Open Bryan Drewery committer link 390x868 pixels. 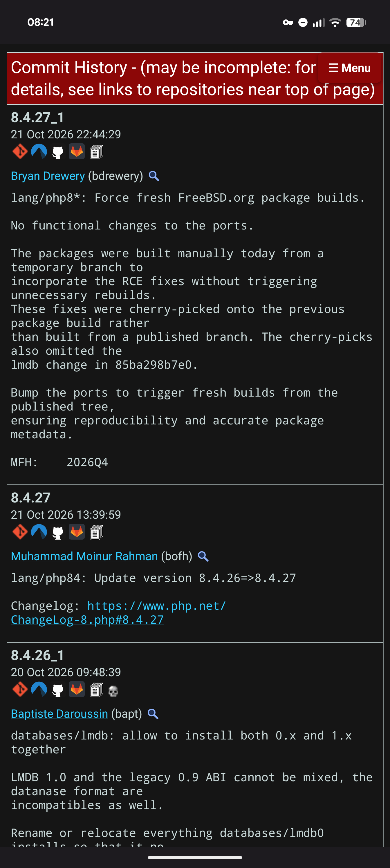[x=48, y=176]
